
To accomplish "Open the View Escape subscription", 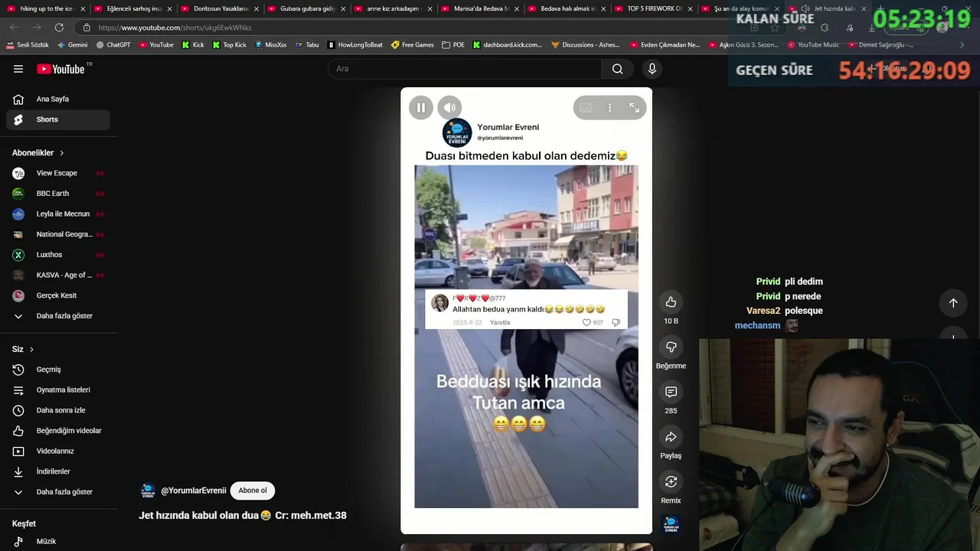I will point(58,173).
